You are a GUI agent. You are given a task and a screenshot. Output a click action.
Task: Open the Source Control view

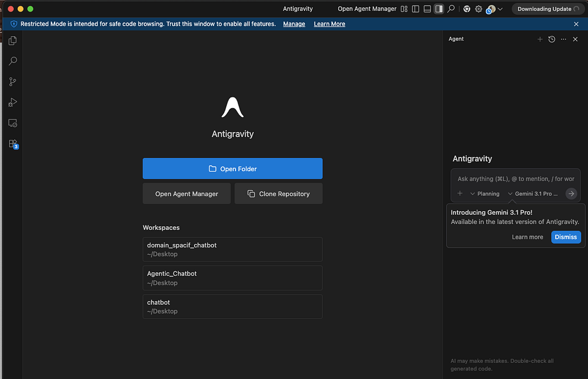pos(13,82)
